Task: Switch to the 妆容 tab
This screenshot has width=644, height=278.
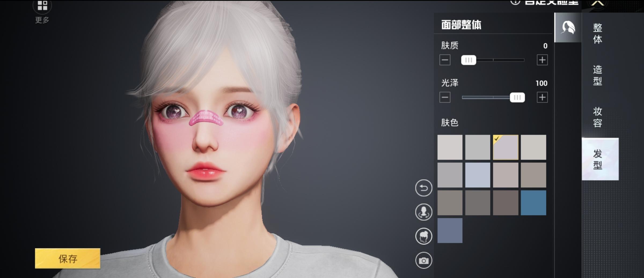Action: coord(598,117)
